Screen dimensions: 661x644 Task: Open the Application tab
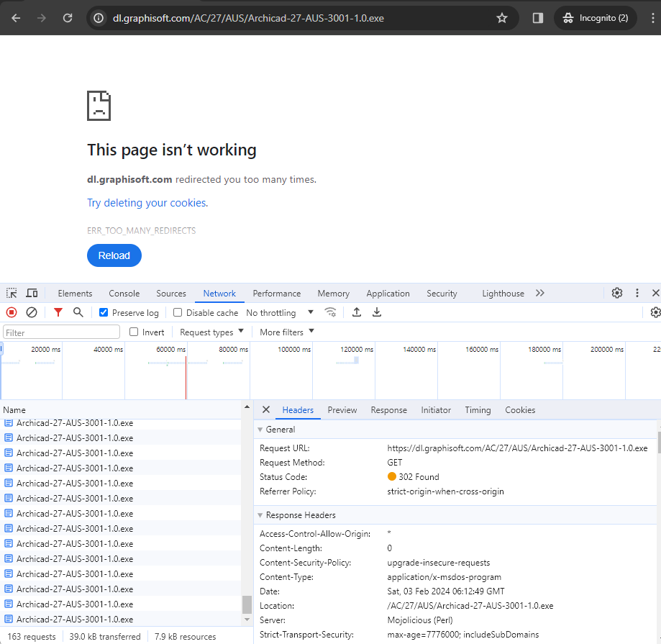(x=388, y=294)
